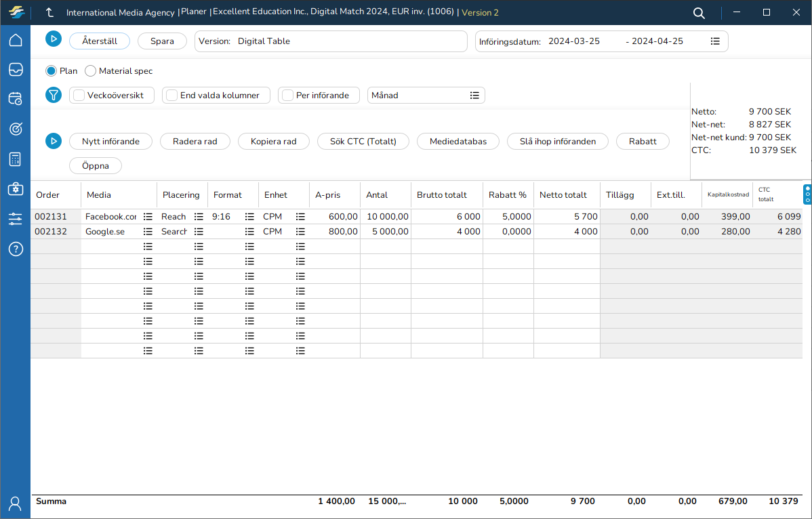Click the search magnifier icon in title bar
This screenshot has height=519, width=812.
tap(699, 13)
